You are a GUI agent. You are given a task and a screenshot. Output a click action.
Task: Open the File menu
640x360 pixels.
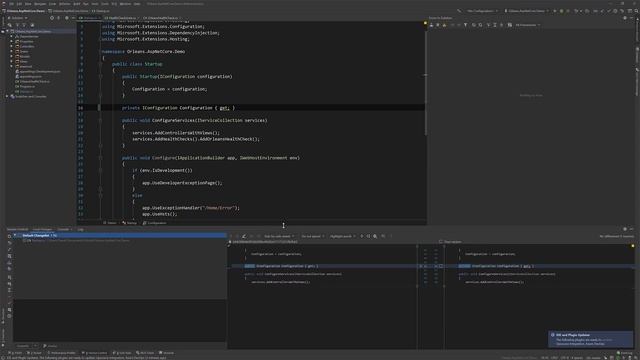pos(11,4)
